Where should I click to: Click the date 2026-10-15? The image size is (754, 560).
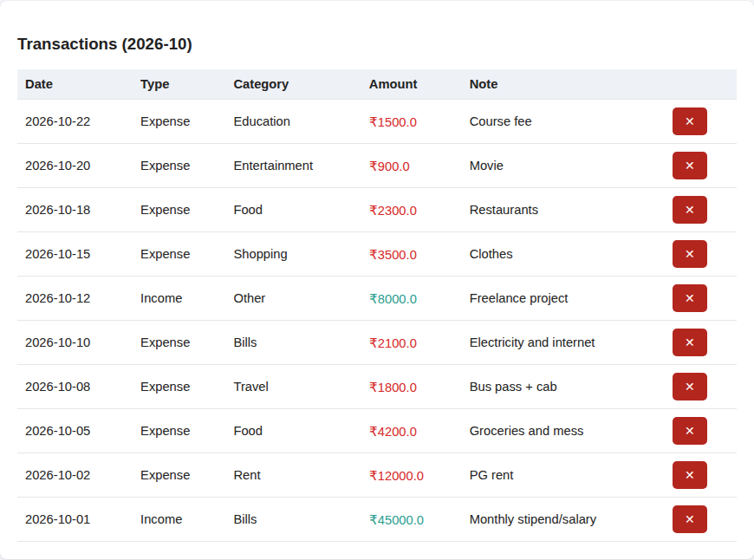(58, 254)
